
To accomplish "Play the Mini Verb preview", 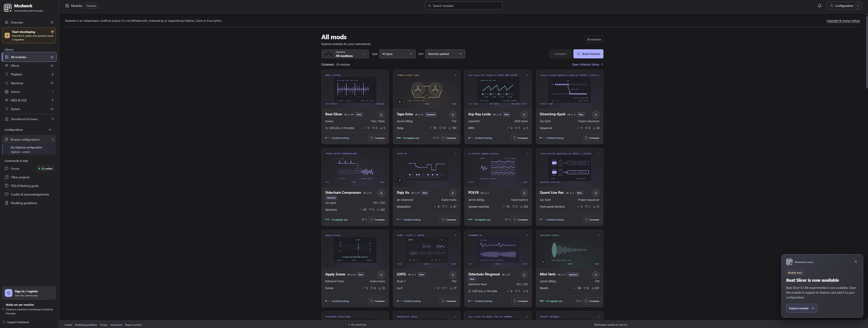I will point(543,262).
